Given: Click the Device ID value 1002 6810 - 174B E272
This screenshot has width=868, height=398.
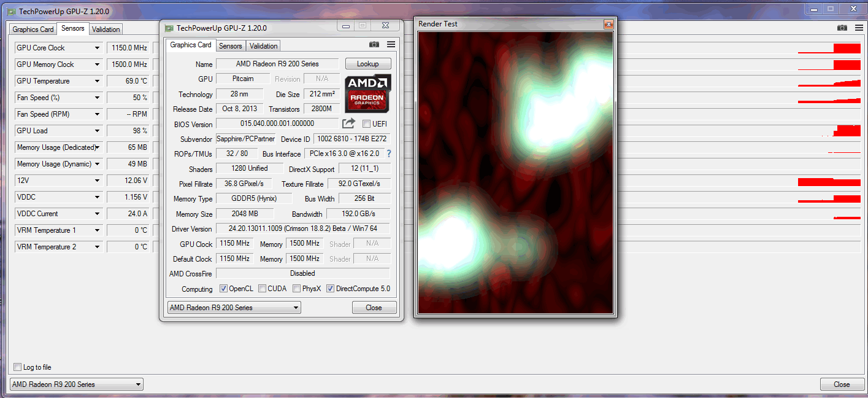Looking at the screenshot, I should [351, 139].
